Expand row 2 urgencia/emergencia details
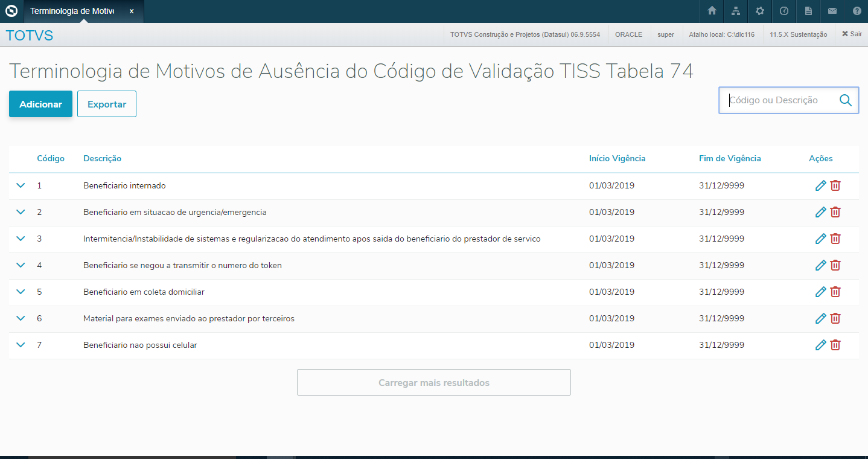The height and width of the screenshot is (459, 868). click(x=21, y=212)
